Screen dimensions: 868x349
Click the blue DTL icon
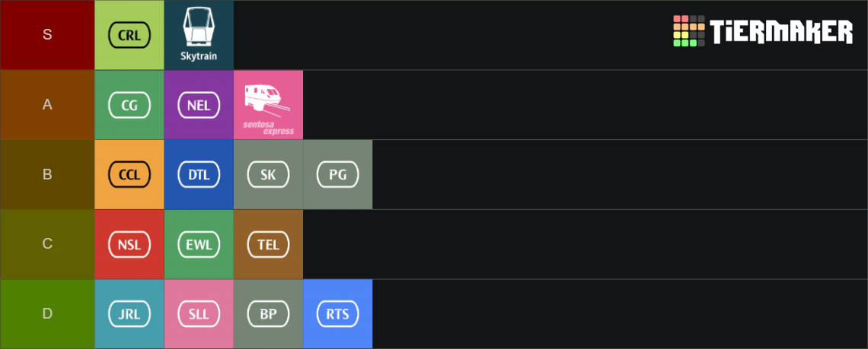(x=199, y=175)
